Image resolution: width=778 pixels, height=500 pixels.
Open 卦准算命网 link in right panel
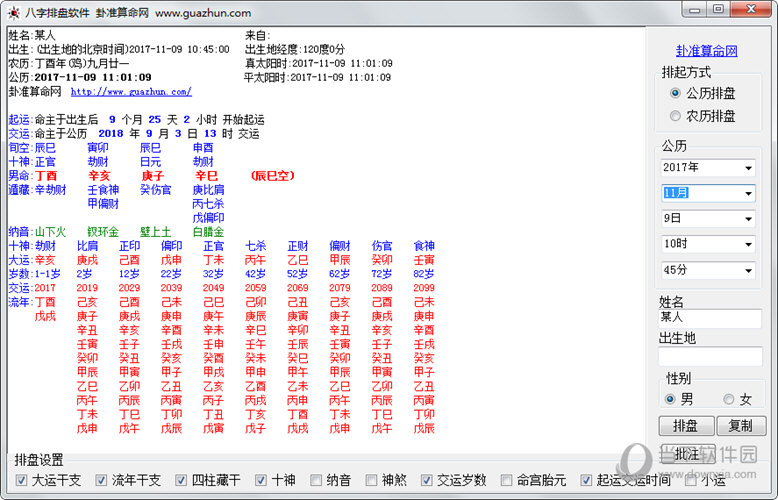tap(706, 51)
